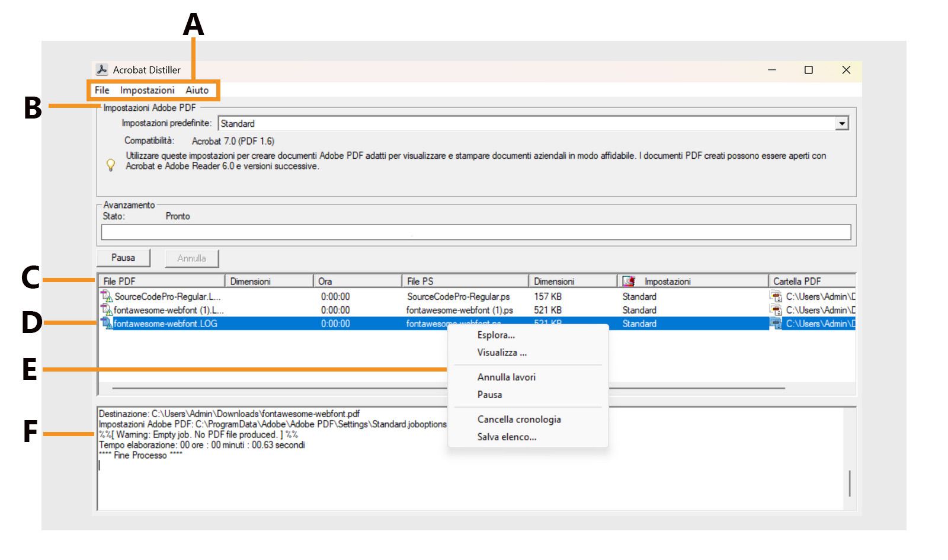Click the lightbulb tip icon

click(110, 165)
